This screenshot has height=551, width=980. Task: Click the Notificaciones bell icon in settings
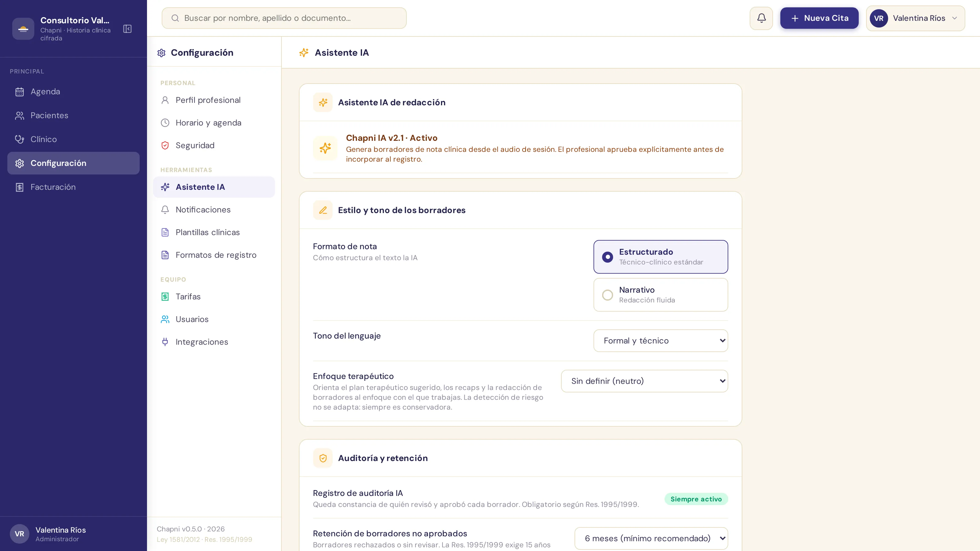[x=165, y=210]
